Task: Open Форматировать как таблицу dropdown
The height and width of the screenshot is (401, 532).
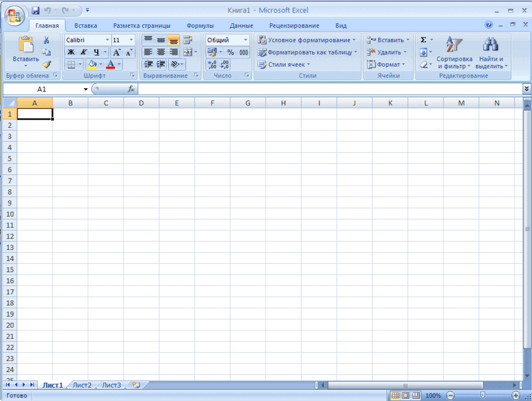Action: pos(307,52)
